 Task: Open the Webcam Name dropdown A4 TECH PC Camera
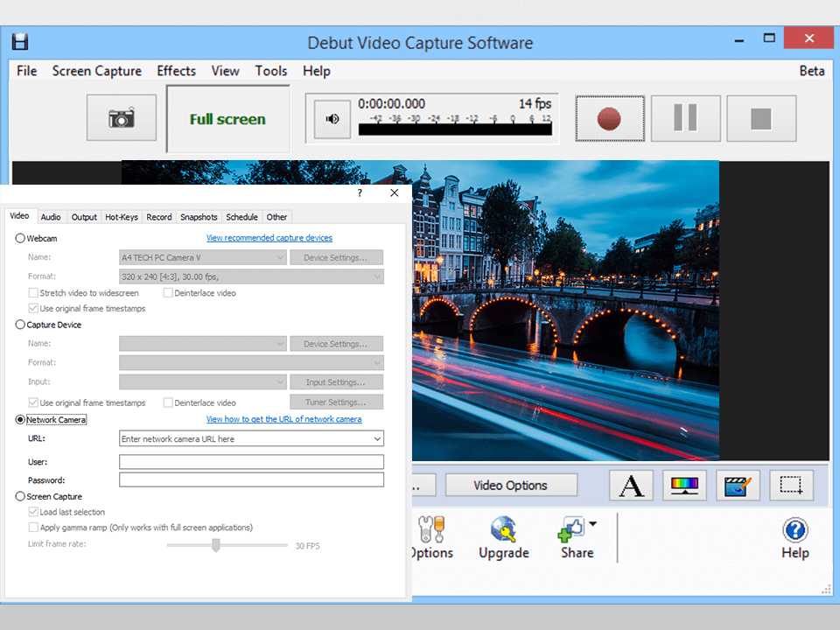pos(203,257)
